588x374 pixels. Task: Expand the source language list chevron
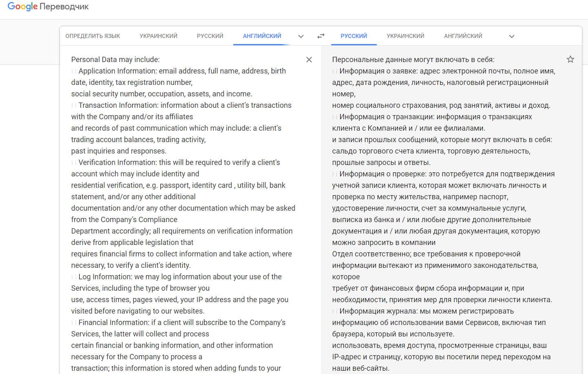click(301, 36)
